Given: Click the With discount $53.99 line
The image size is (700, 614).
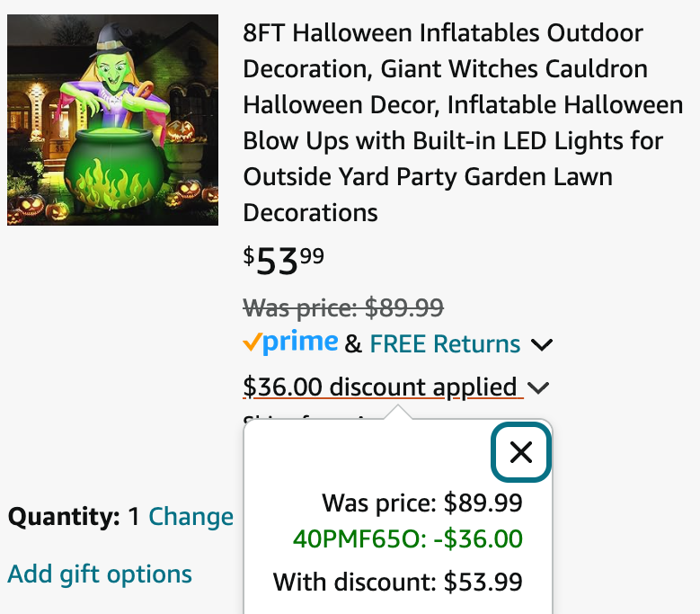Looking at the screenshot, I should tap(398, 582).
